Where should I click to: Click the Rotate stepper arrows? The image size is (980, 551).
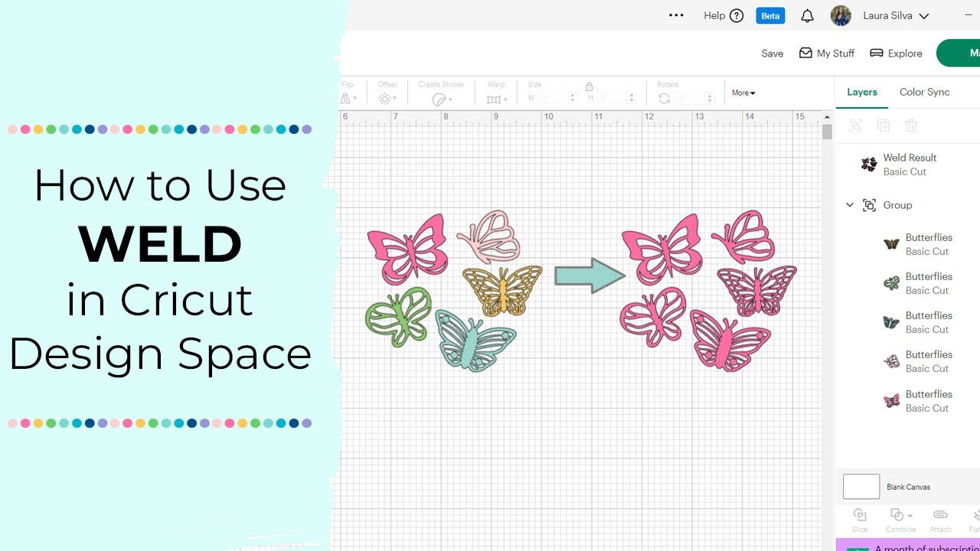[710, 98]
